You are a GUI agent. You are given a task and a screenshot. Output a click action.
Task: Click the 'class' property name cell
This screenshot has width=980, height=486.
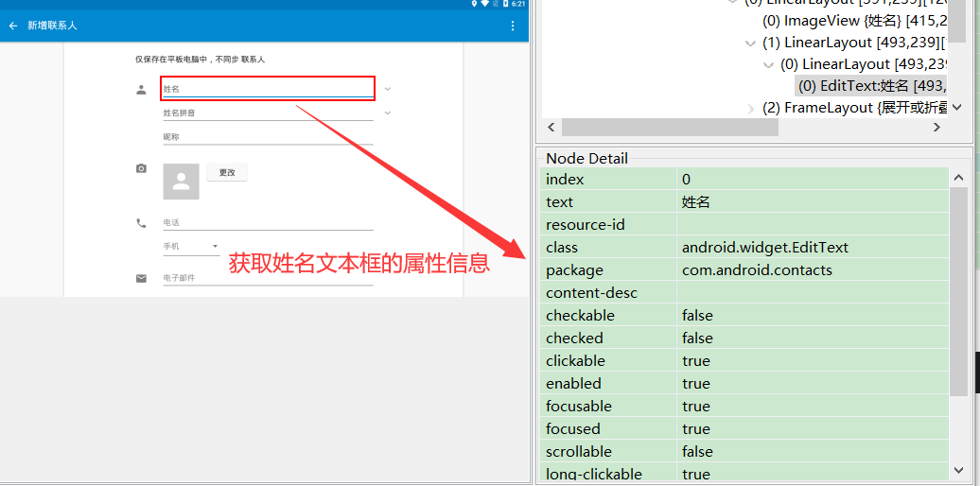click(x=608, y=248)
